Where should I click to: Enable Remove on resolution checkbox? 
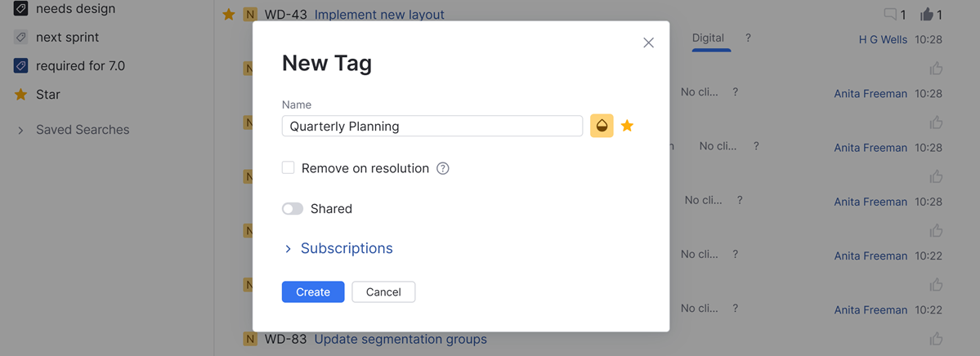pos(289,168)
